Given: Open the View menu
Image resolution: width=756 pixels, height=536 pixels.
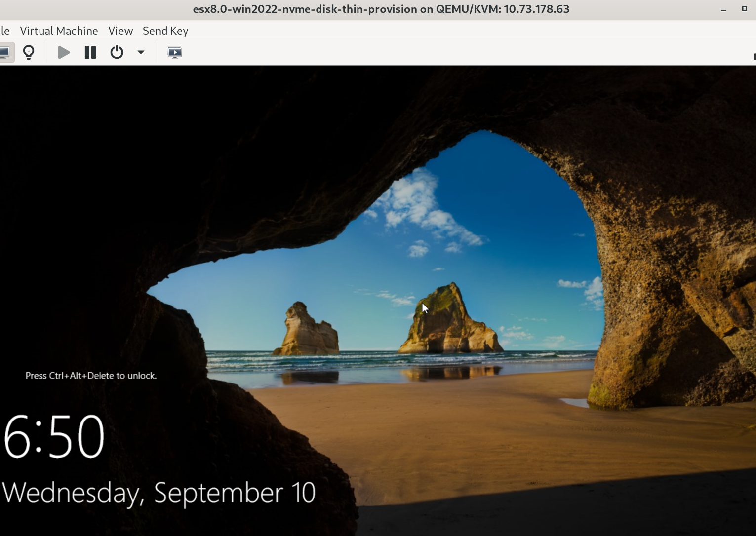Looking at the screenshot, I should (120, 31).
